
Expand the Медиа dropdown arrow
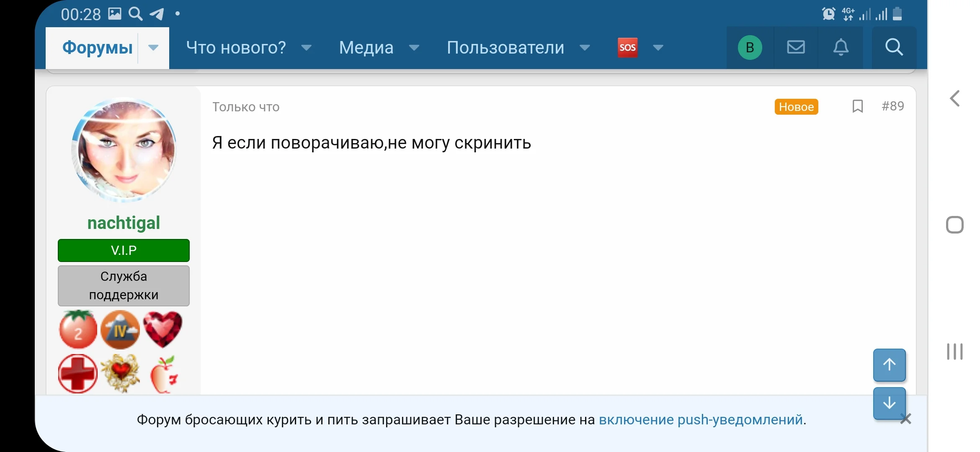414,48
